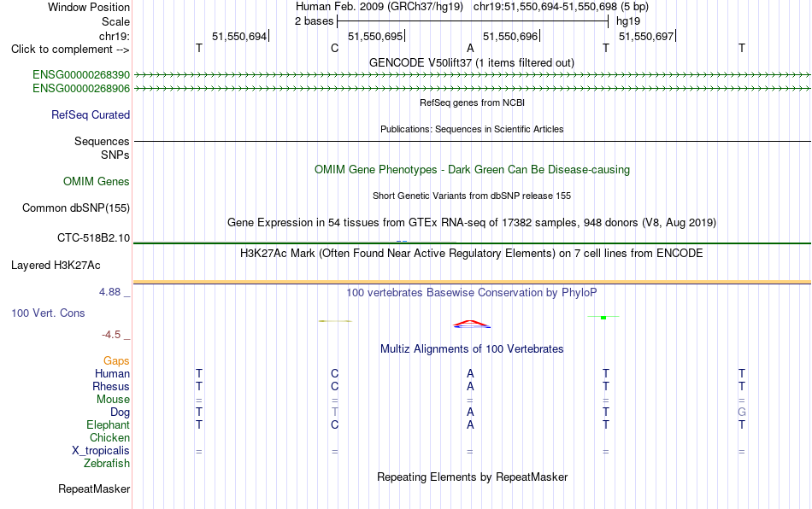Click Multiz Alignments of 100 Vertebrates title
Screen dimensions: 812x509
472,349
